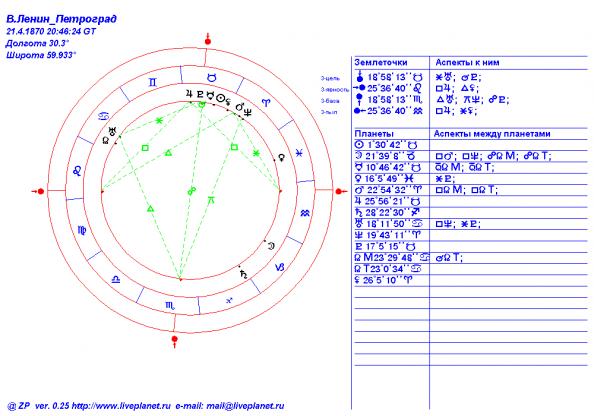
Task: Click the green quincunx symbol inside the wheel
Action: pos(211,200)
